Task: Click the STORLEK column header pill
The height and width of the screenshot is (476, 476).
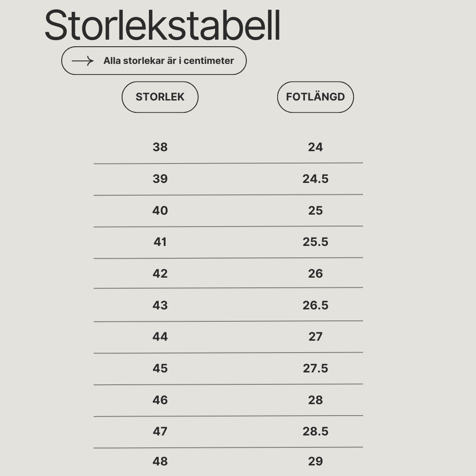Action: [x=160, y=97]
